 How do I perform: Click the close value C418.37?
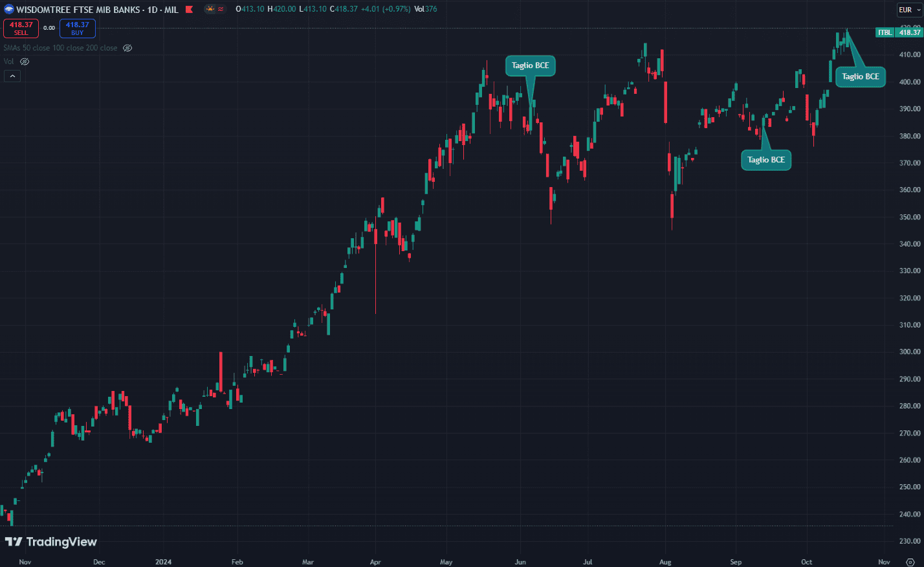[344, 9]
